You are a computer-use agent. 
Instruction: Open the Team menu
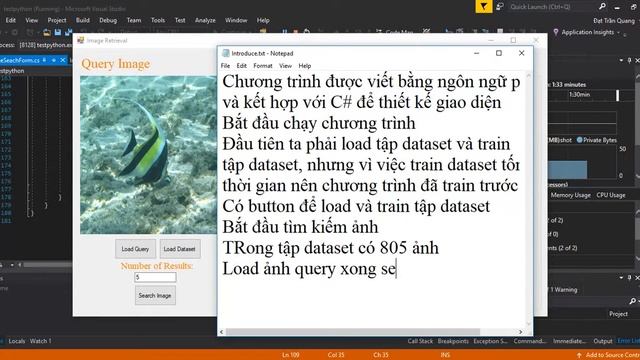coord(133,20)
